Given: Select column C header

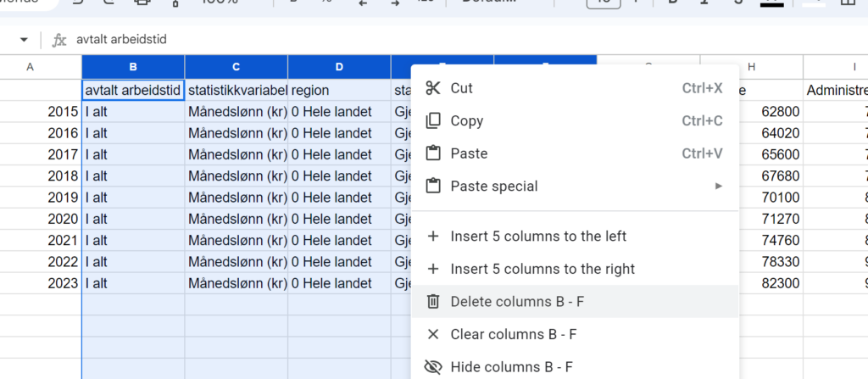Looking at the screenshot, I should coord(236,67).
